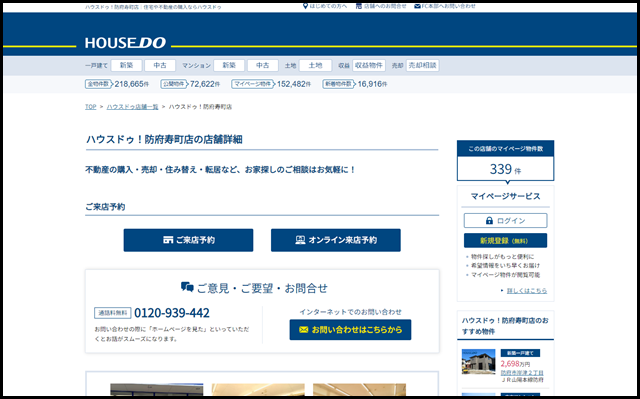
Task: Click the 2,698万円 price
Action: pos(515,364)
